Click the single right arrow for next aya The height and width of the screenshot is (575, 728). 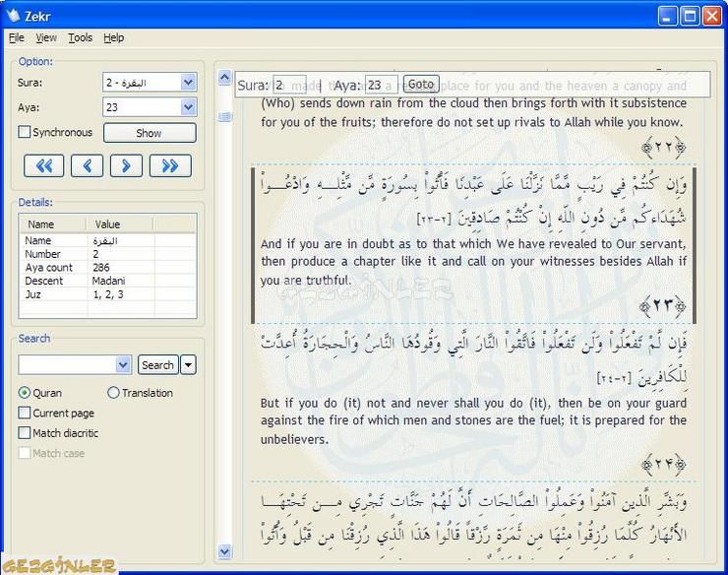126,165
